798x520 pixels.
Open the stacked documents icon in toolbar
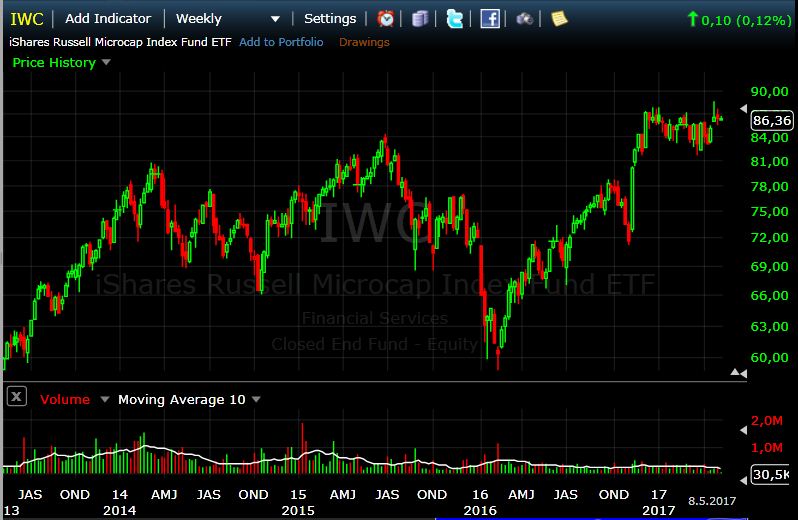click(x=419, y=19)
